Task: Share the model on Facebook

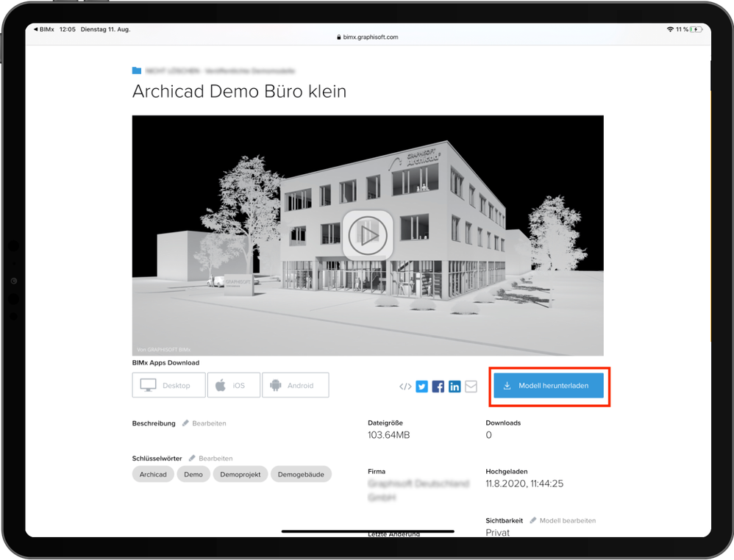Action: click(438, 387)
